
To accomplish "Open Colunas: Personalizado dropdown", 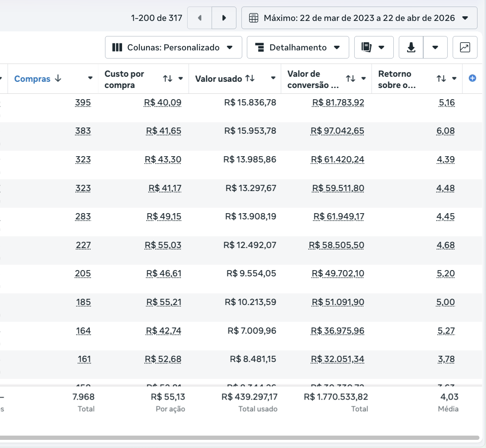I will coord(173,47).
